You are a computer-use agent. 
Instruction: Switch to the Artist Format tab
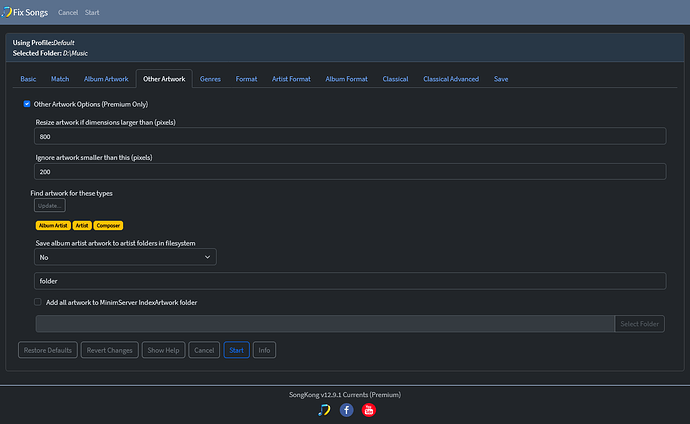point(291,79)
